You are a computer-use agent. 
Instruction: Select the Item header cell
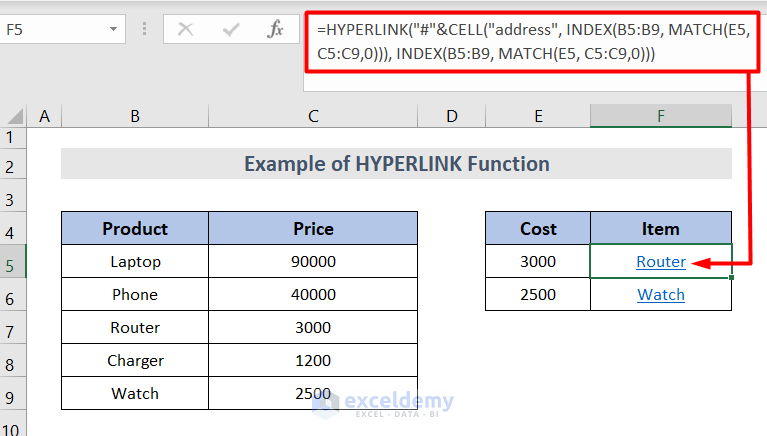tap(661, 229)
